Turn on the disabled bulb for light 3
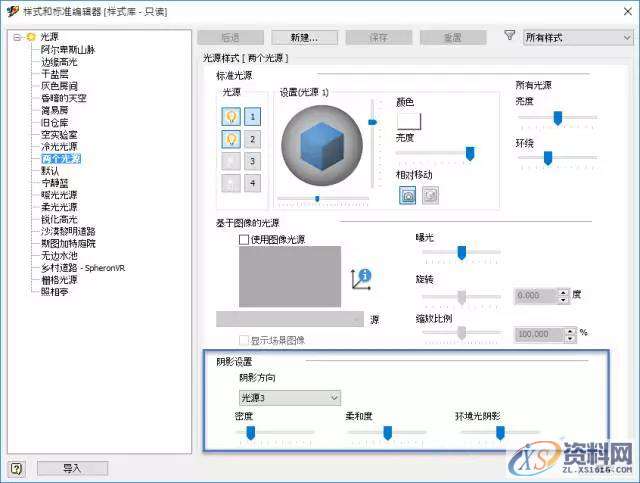Image resolution: width=640 pixels, height=483 pixels. (x=231, y=161)
